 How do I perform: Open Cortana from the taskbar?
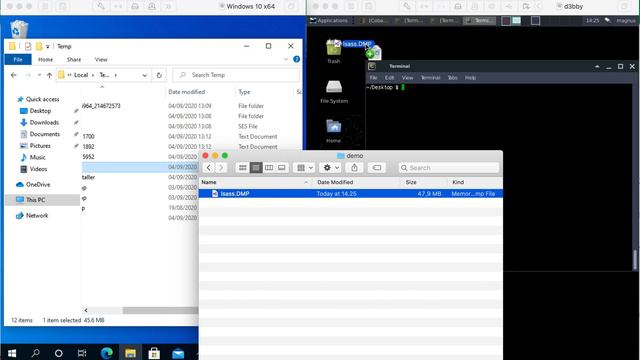[x=58, y=353]
